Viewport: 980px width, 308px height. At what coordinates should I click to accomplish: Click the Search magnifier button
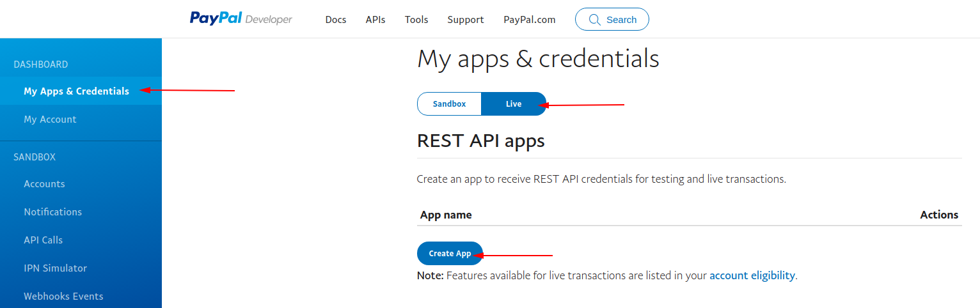[x=612, y=20]
